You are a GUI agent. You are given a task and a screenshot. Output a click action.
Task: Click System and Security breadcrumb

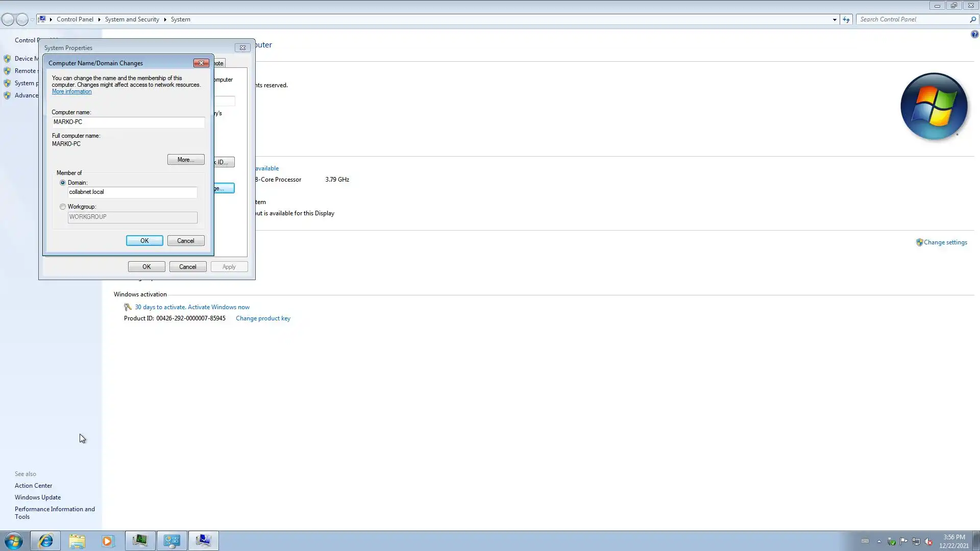coord(132,19)
